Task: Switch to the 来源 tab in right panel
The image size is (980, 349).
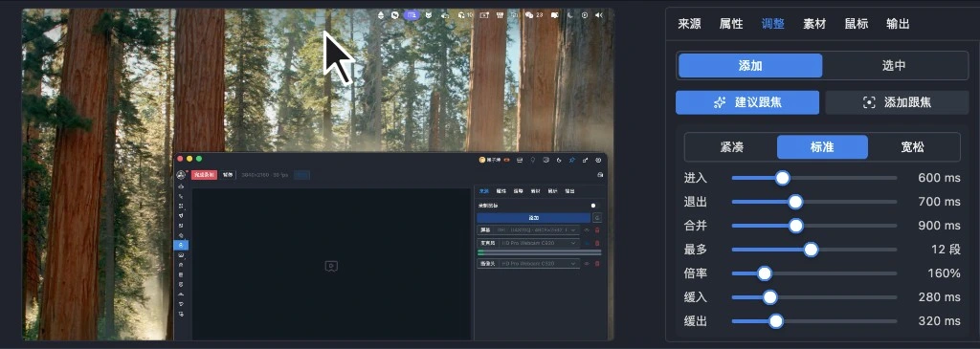Action: [x=689, y=24]
